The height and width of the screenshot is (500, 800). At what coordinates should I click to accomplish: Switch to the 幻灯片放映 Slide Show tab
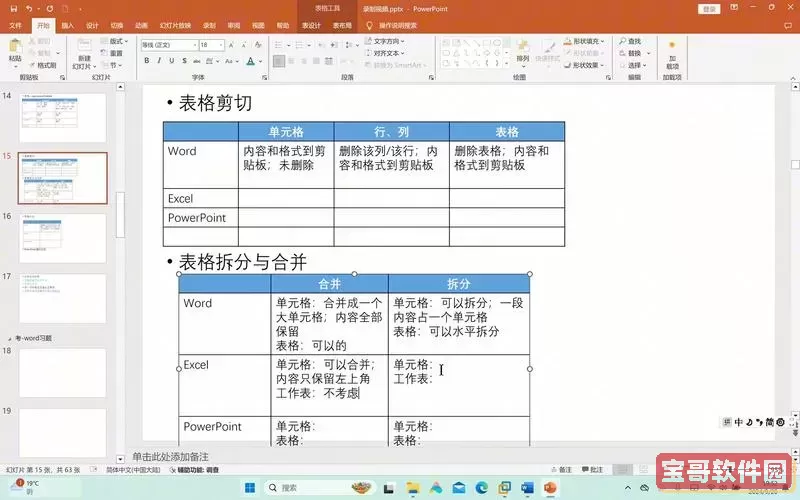(175, 25)
